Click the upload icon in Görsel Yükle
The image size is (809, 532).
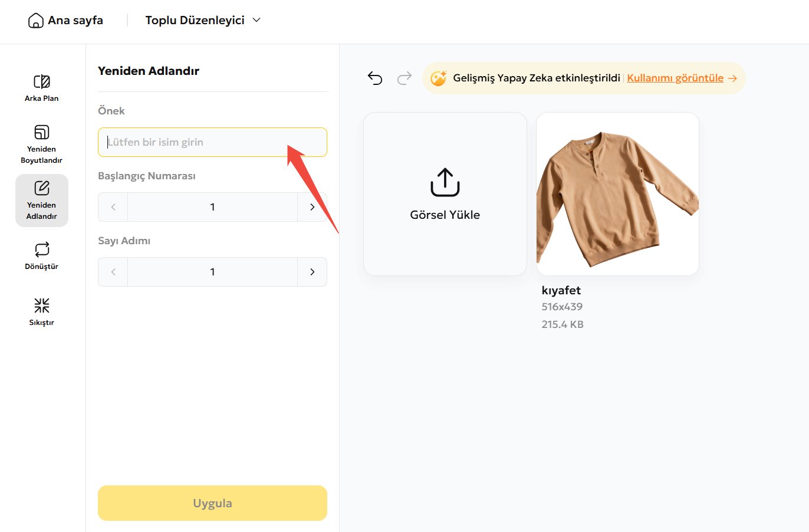pos(445,182)
